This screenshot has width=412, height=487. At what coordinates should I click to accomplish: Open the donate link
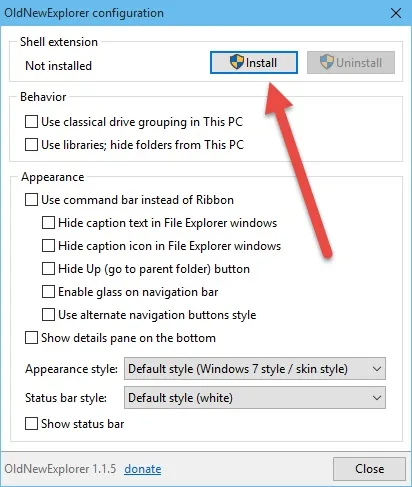[143, 469]
